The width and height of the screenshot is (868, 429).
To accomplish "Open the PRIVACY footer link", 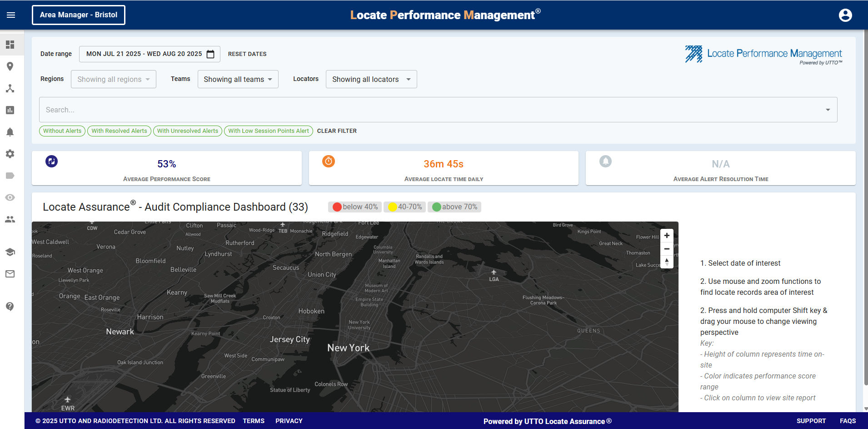I will pyautogui.click(x=289, y=421).
